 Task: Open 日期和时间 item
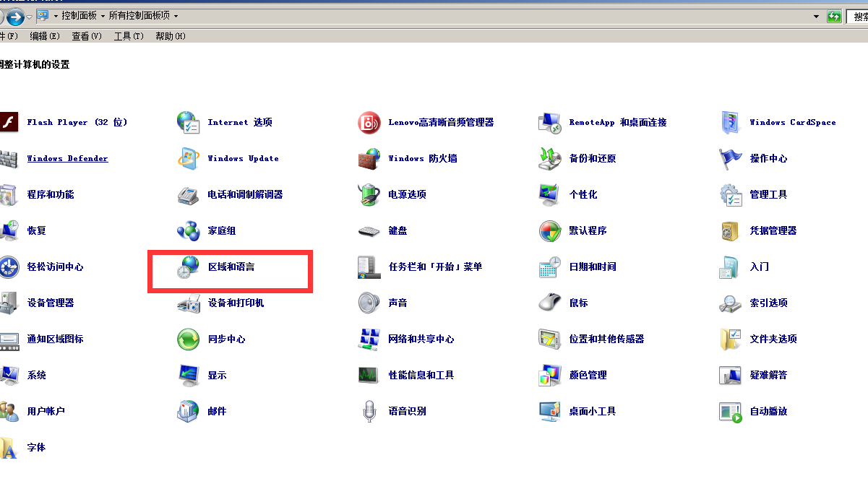[577, 267]
